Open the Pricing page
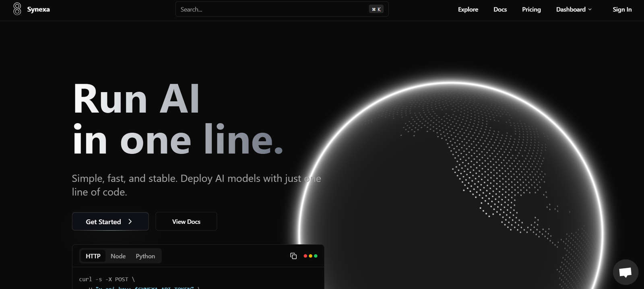The height and width of the screenshot is (289, 644). (531, 9)
